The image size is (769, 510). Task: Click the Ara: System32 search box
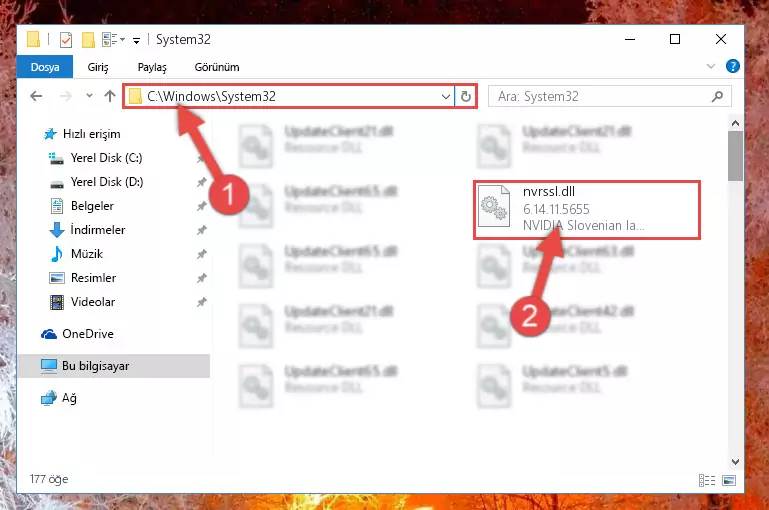click(x=610, y=96)
